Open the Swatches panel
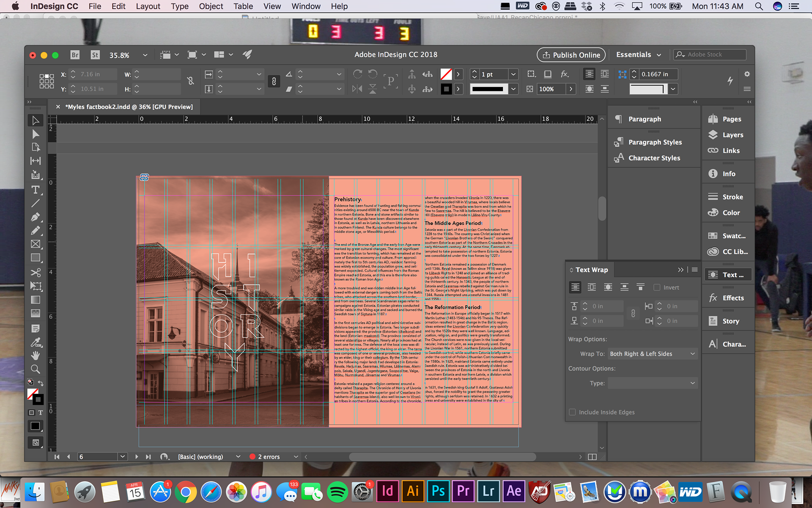This screenshot has height=508, width=812. click(727, 236)
